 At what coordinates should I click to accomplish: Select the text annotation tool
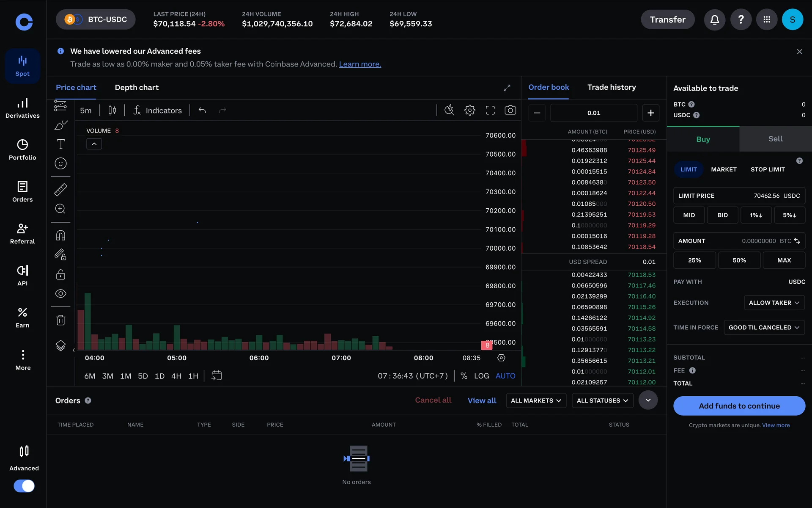click(x=60, y=144)
